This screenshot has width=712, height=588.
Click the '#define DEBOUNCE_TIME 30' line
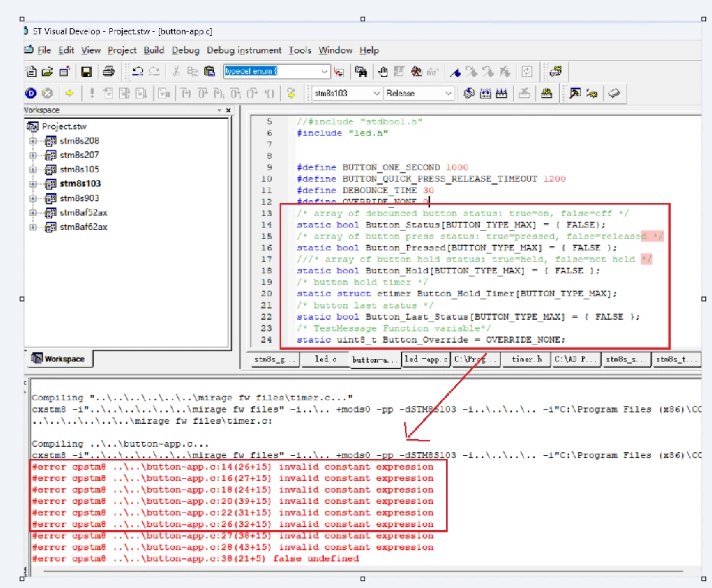coord(365,190)
